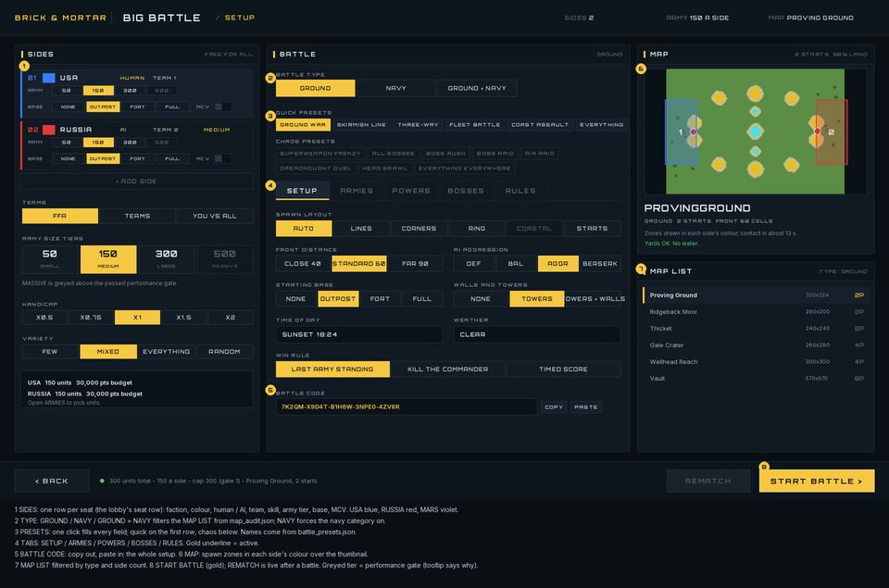The height and width of the screenshot is (588, 889).
Task: Set AI aggression to BERSERK
Action: [x=600, y=264]
